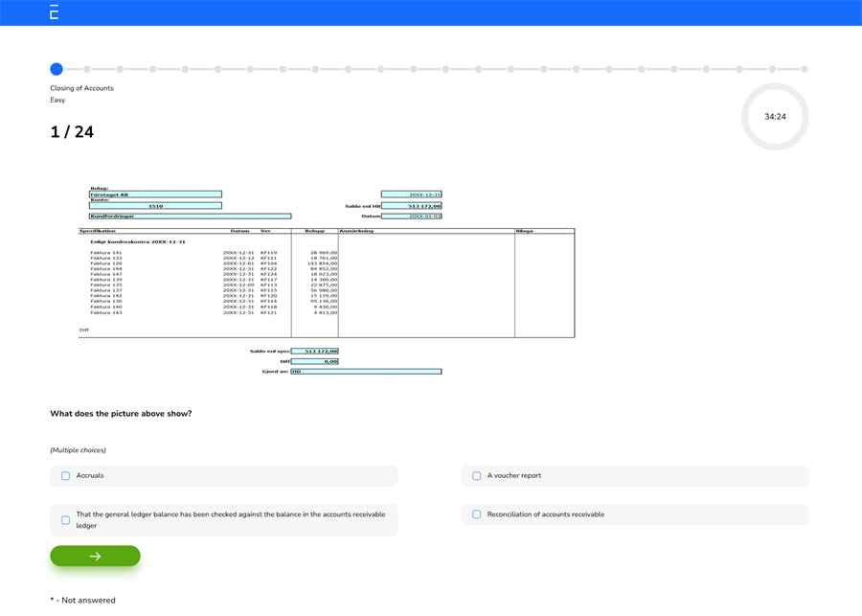Image resolution: width=862 pixels, height=616 pixels.
Task: Click the 'Gjord av' field in the spreadsheet
Action: (366, 372)
